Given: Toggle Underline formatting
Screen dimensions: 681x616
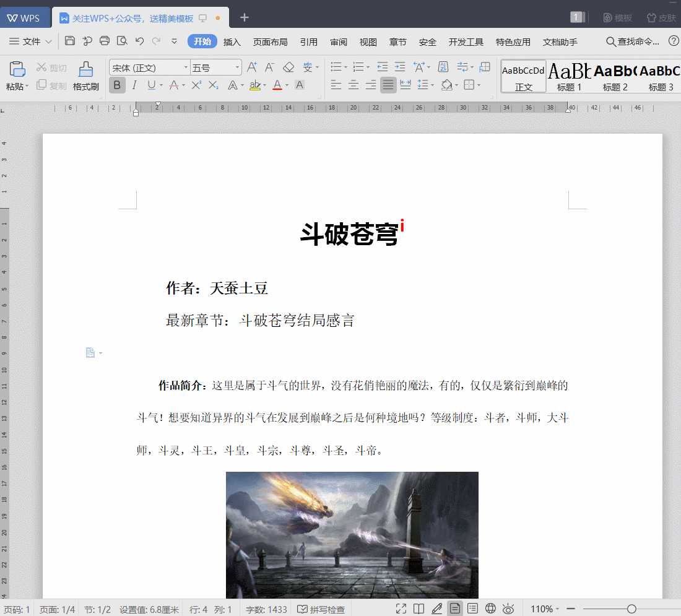Looking at the screenshot, I should pyautogui.click(x=151, y=85).
